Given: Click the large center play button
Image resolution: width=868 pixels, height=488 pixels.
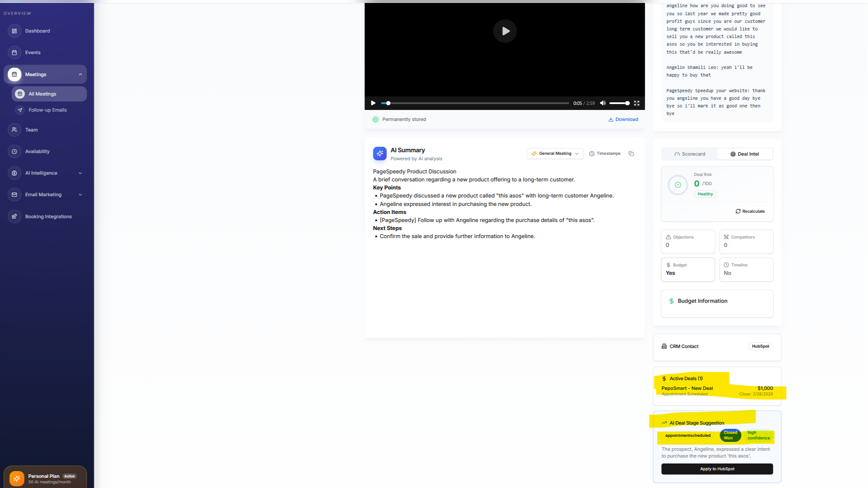Looking at the screenshot, I should pos(505,31).
